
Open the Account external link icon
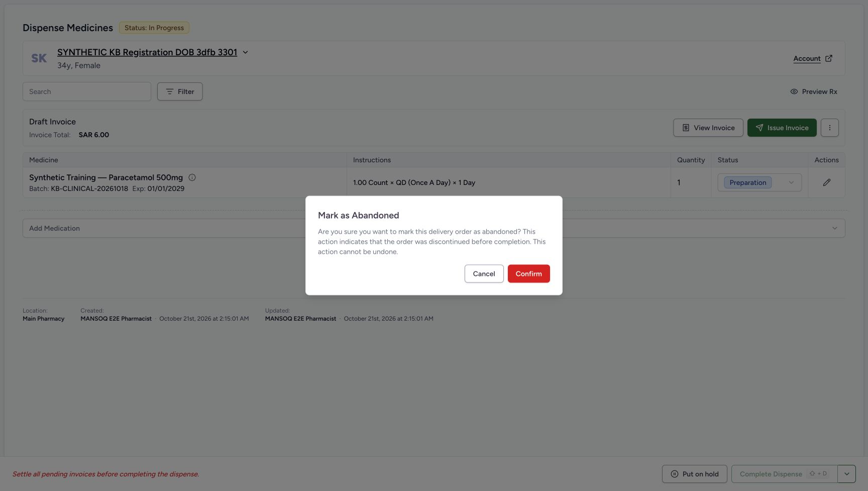click(x=829, y=58)
